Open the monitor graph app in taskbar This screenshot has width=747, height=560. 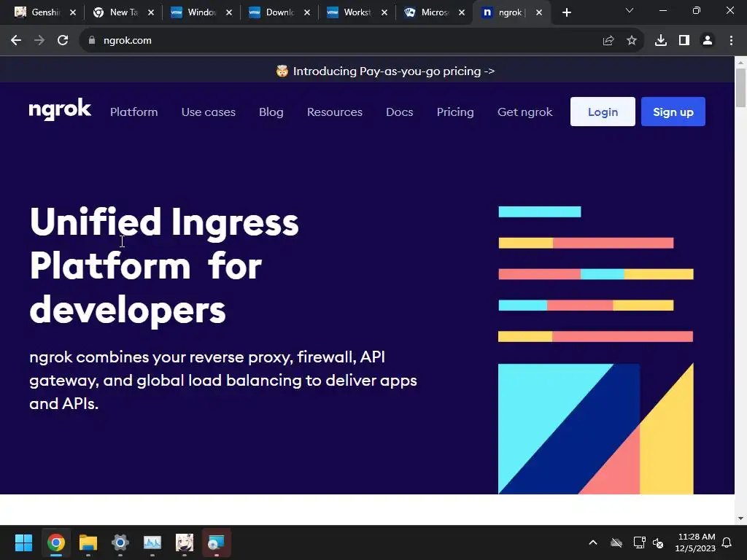pos(152,542)
